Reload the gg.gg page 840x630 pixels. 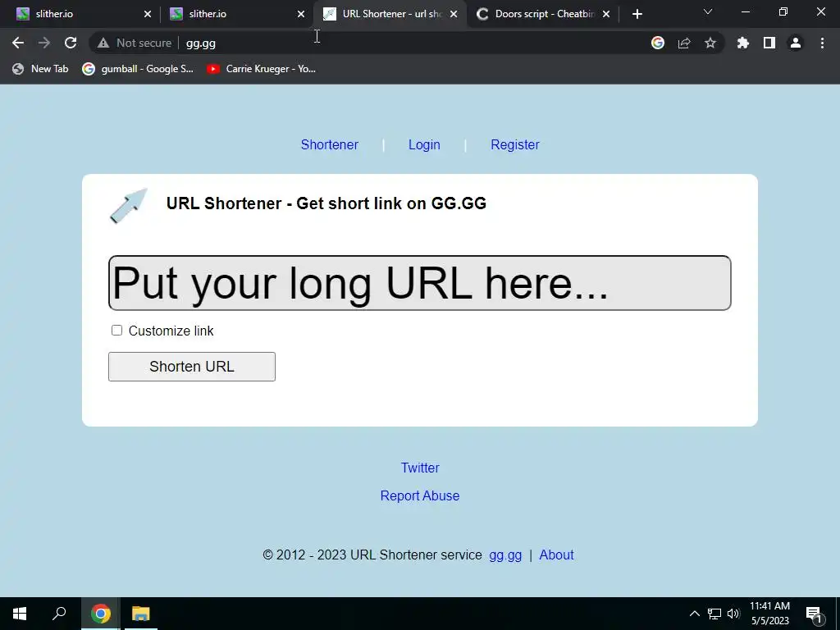point(71,43)
